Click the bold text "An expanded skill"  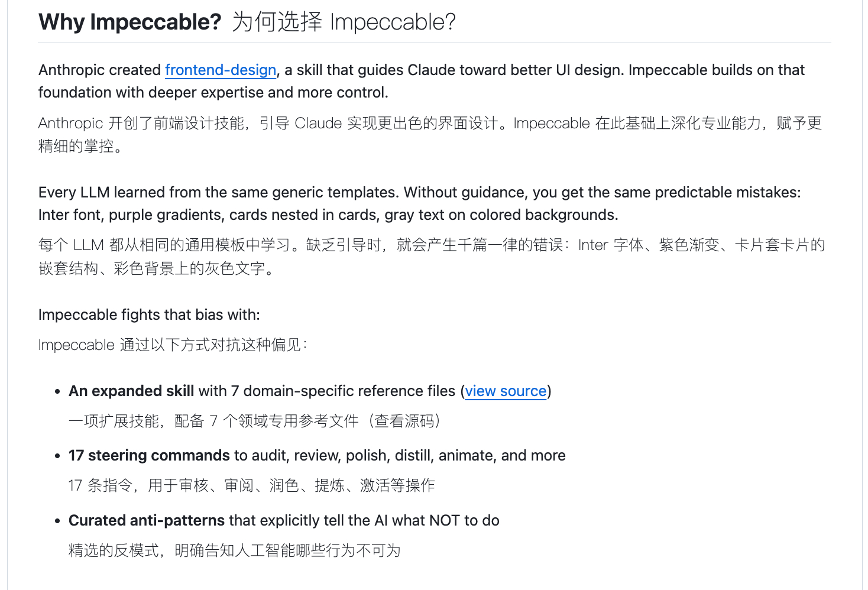tap(131, 391)
